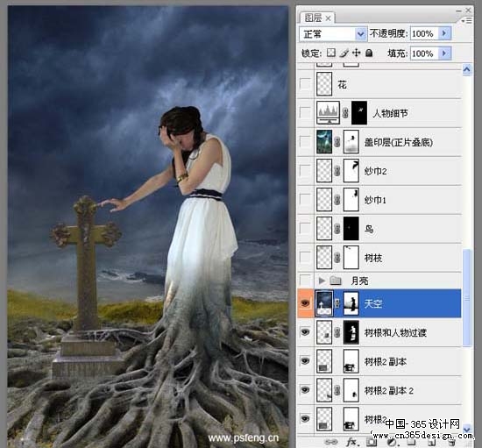Screen dimensions: 482x448
Task: Expand the 月亮 layer group triangle
Action: [x=322, y=281]
